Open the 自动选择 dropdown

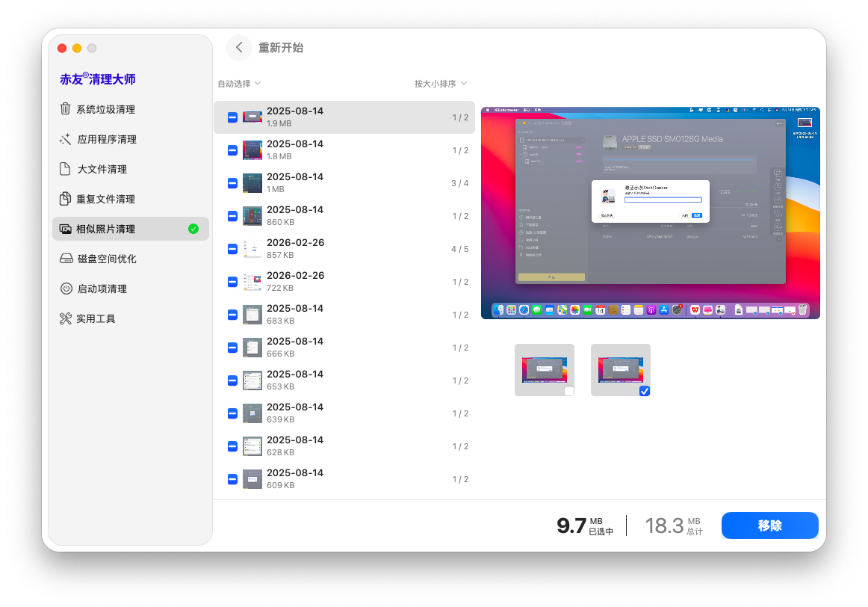point(238,84)
